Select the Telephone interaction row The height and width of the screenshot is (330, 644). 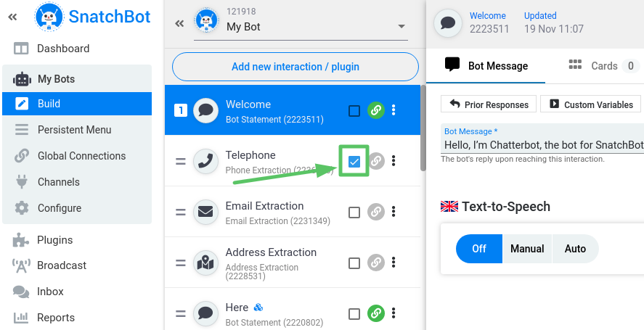(293, 161)
